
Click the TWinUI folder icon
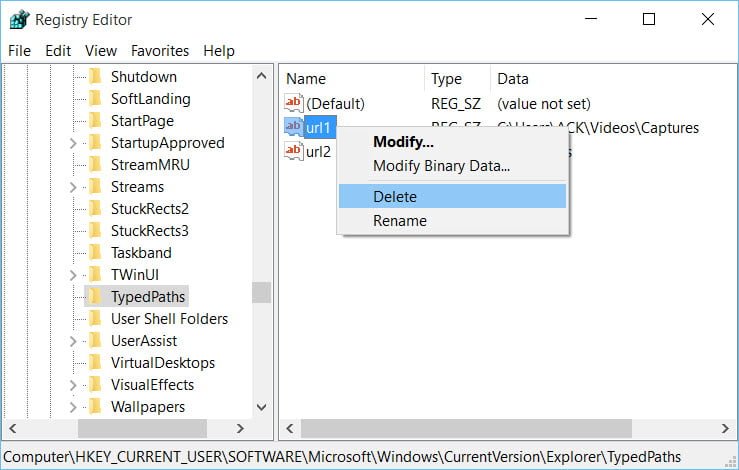[x=95, y=274]
